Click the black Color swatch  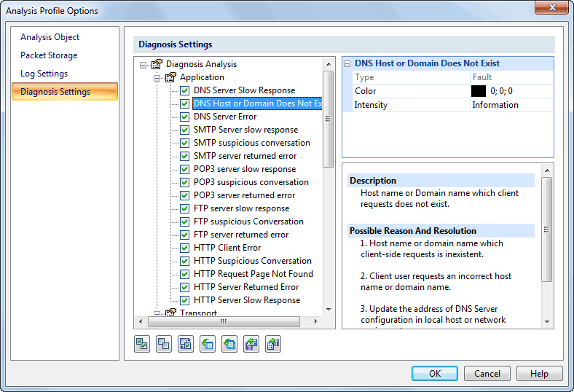click(x=479, y=91)
